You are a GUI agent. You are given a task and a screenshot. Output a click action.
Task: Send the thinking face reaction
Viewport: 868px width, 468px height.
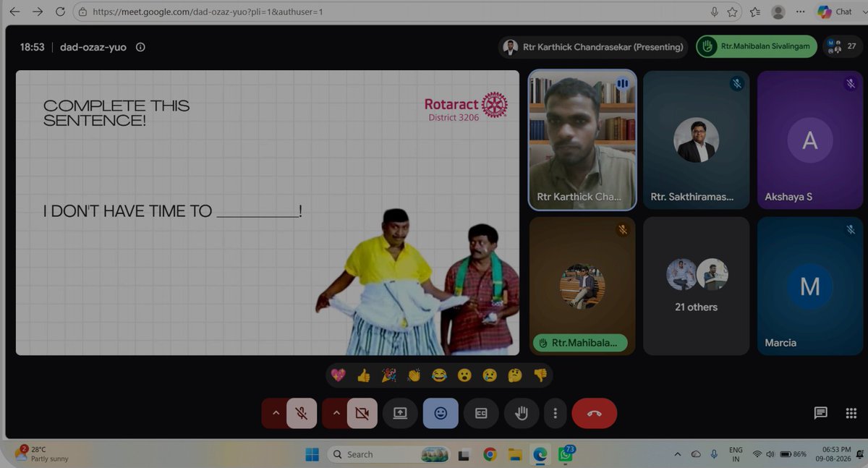point(515,375)
